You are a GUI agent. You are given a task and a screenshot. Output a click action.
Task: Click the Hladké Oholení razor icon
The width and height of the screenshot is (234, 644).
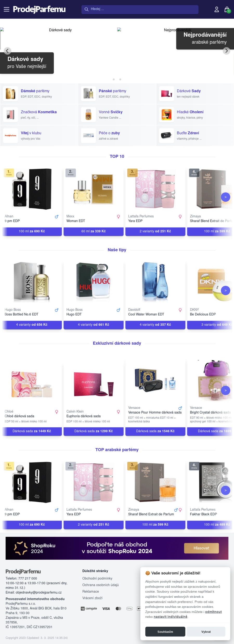(x=166, y=115)
